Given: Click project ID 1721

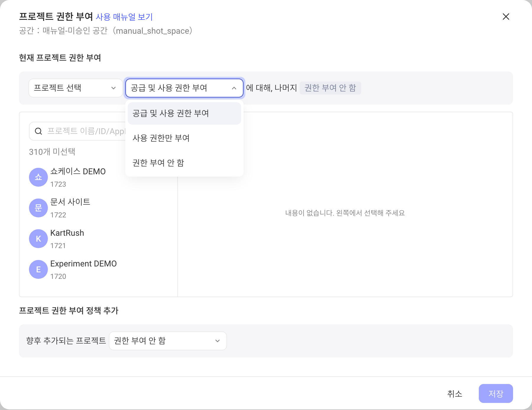Looking at the screenshot, I should [x=58, y=246].
